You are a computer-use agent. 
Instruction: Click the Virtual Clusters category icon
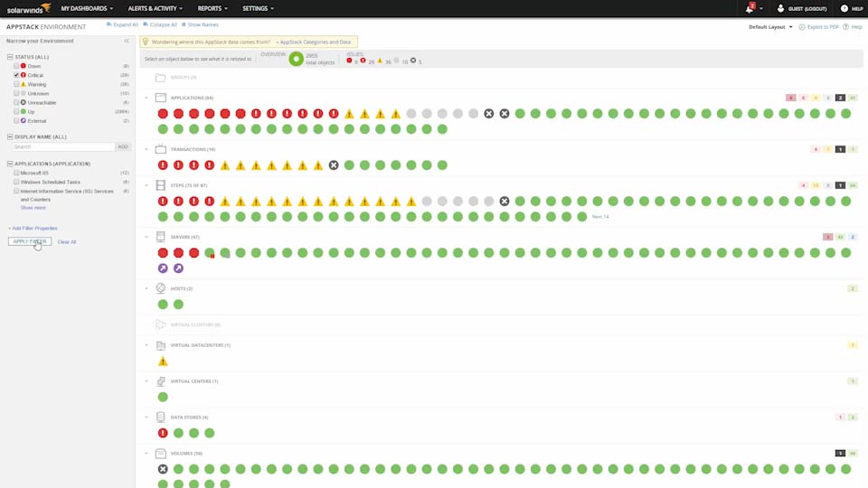[161, 324]
